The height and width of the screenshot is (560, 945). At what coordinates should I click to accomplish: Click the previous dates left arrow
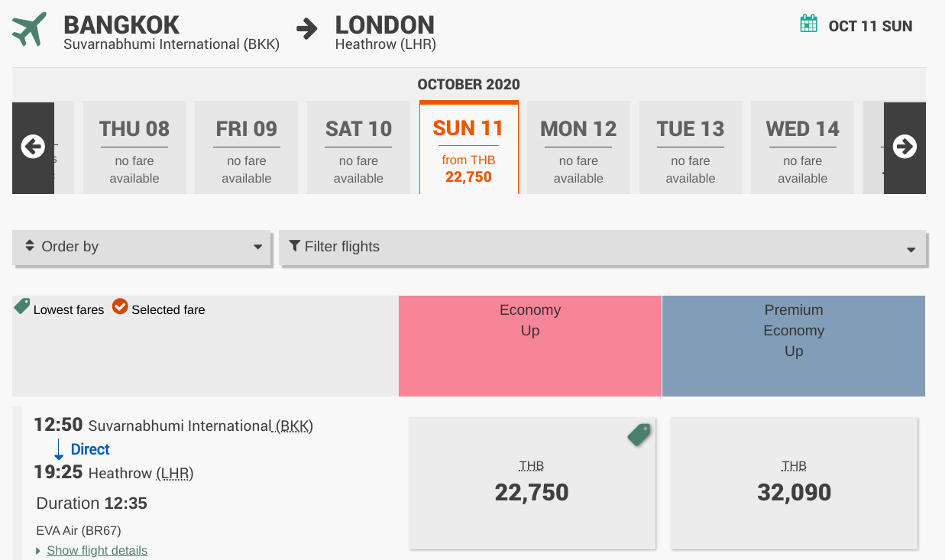(x=33, y=147)
